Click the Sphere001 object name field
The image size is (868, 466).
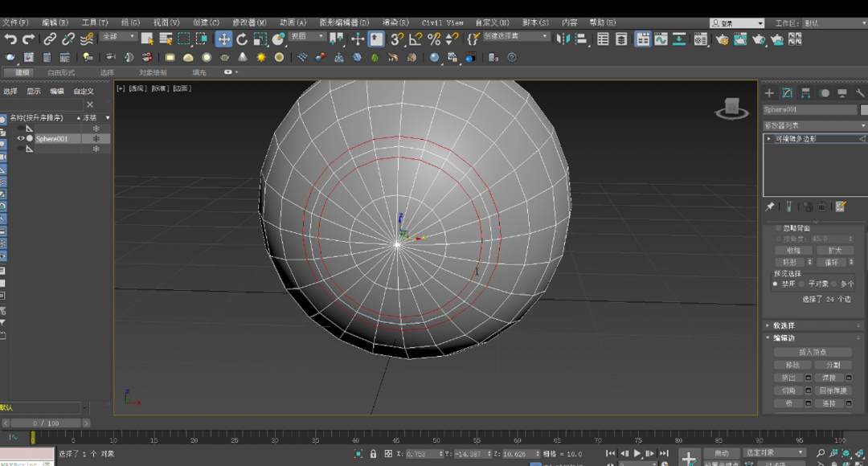[809, 109]
